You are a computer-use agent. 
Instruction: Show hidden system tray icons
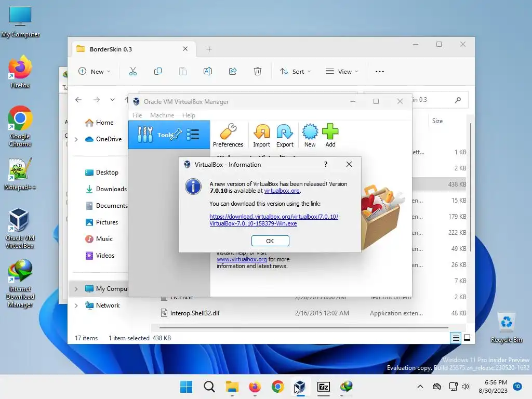pos(420,387)
